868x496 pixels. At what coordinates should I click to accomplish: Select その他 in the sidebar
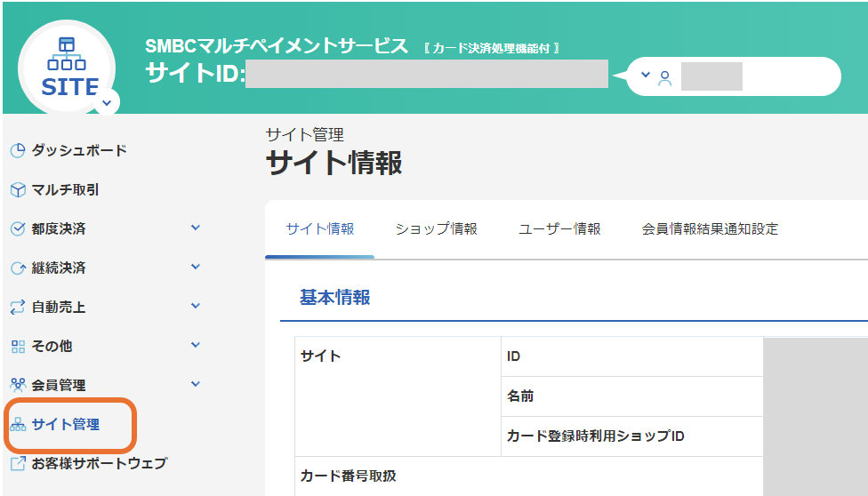[x=52, y=346]
